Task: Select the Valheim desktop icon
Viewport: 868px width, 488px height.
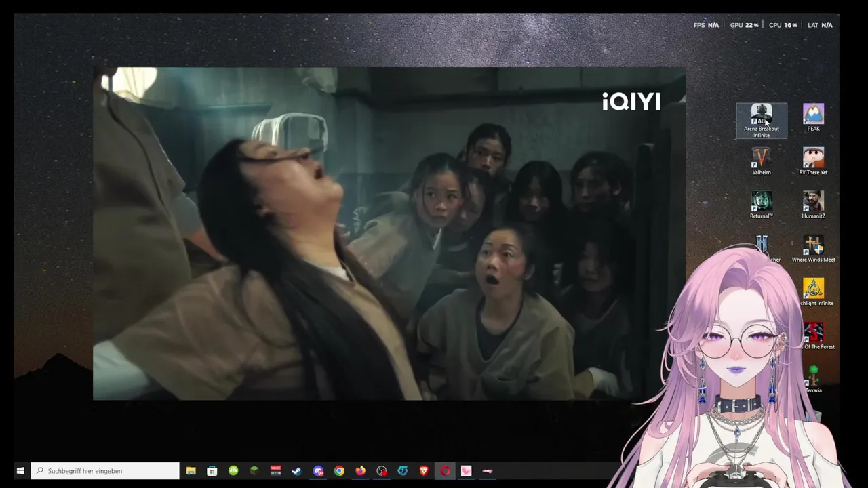Action: 761,162
